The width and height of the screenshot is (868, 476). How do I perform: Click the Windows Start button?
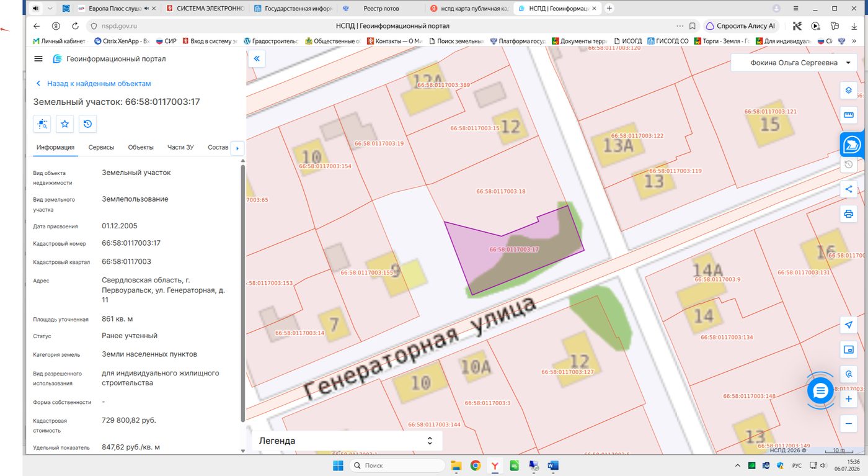click(338, 465)
